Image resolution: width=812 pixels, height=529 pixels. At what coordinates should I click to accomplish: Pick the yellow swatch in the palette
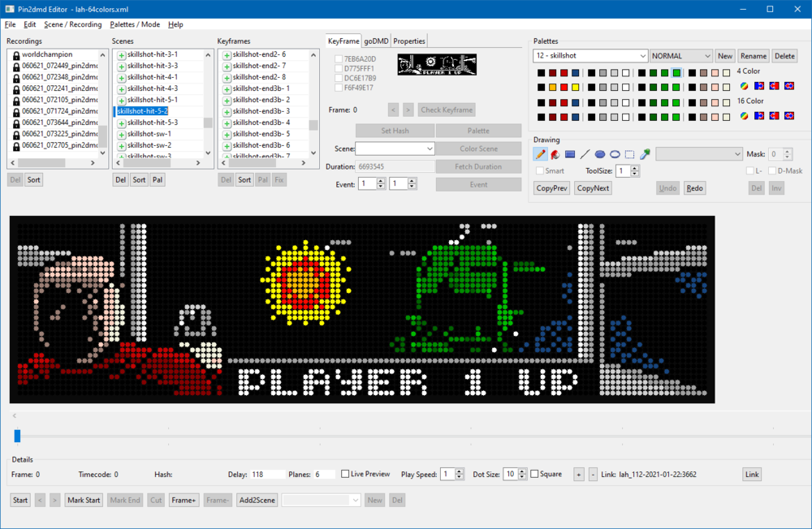(x=576, y=88)
